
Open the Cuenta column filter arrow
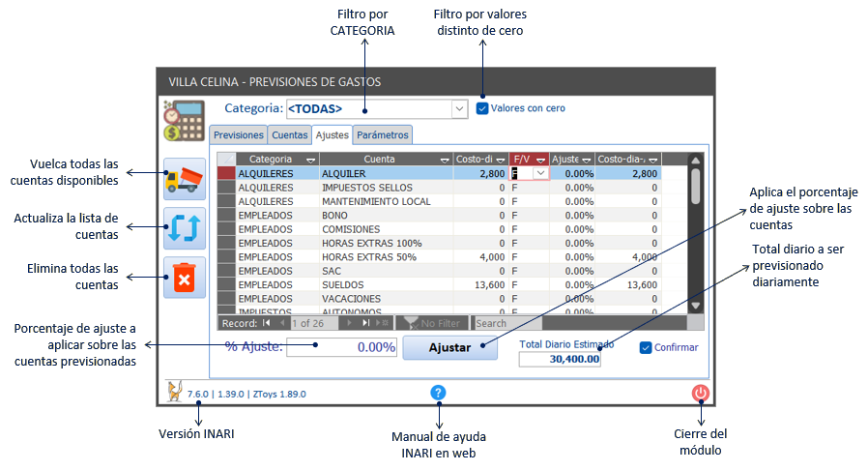pyautogui.click(x=445, y=160)
